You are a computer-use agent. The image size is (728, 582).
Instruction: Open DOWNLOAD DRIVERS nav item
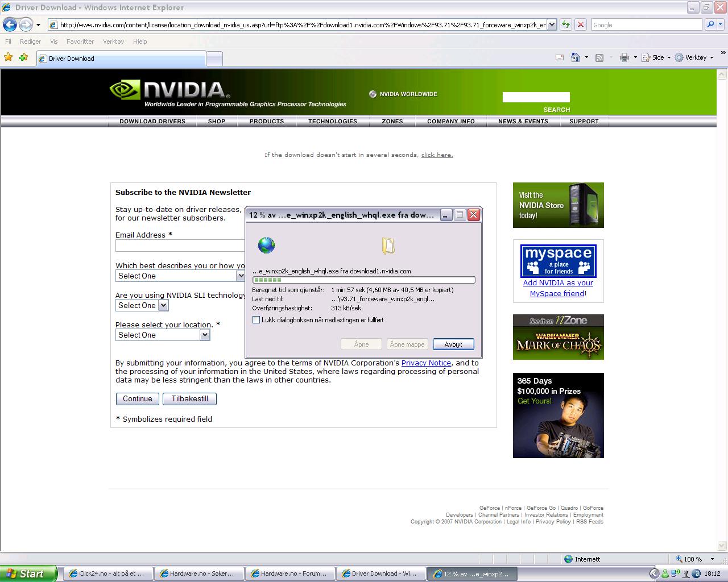(x=152, y=121)
